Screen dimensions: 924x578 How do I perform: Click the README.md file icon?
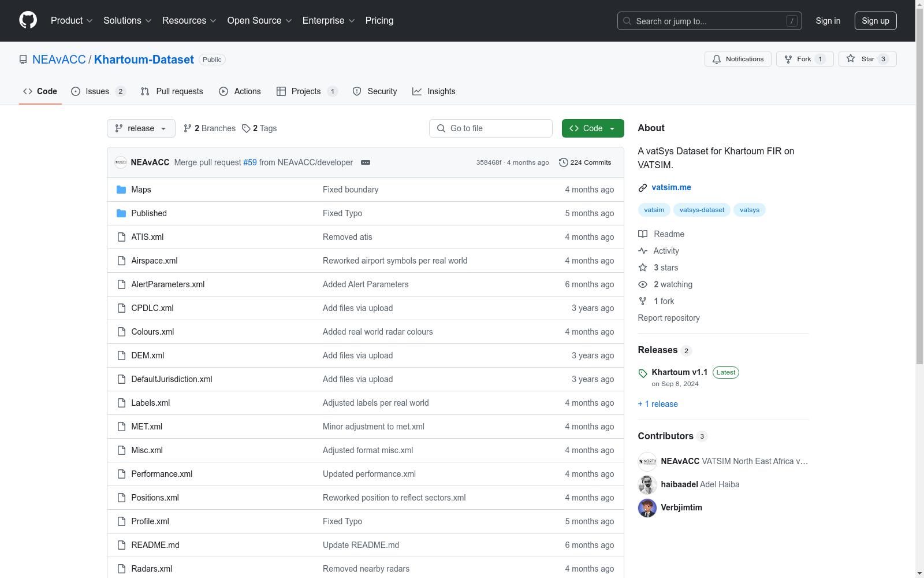tap(121, 545)
